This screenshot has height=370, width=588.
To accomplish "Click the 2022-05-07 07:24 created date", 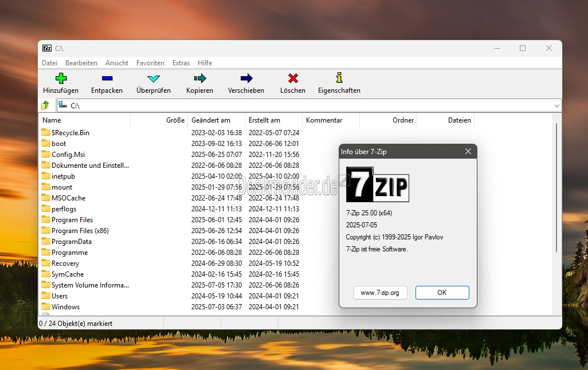I will tap(274, 133).
